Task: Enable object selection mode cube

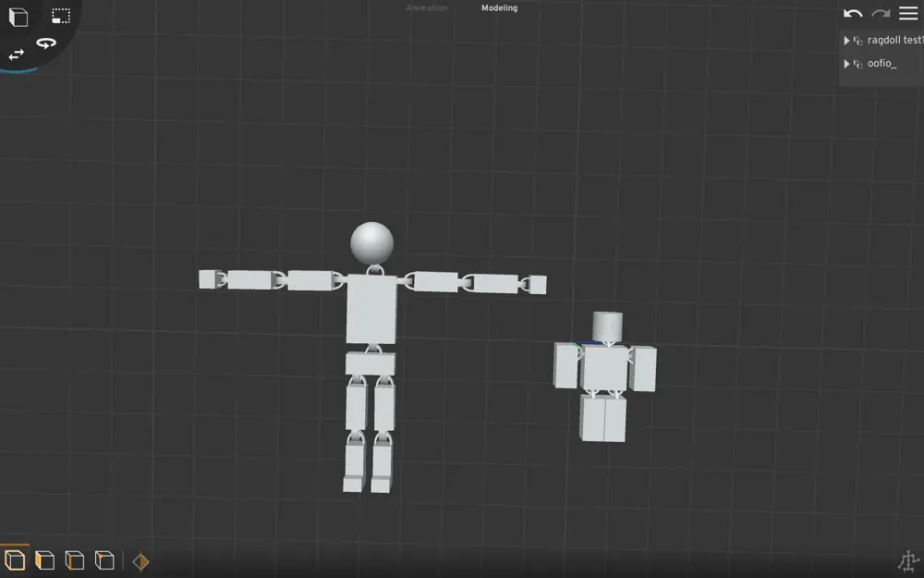Action: tap(15, 560)
